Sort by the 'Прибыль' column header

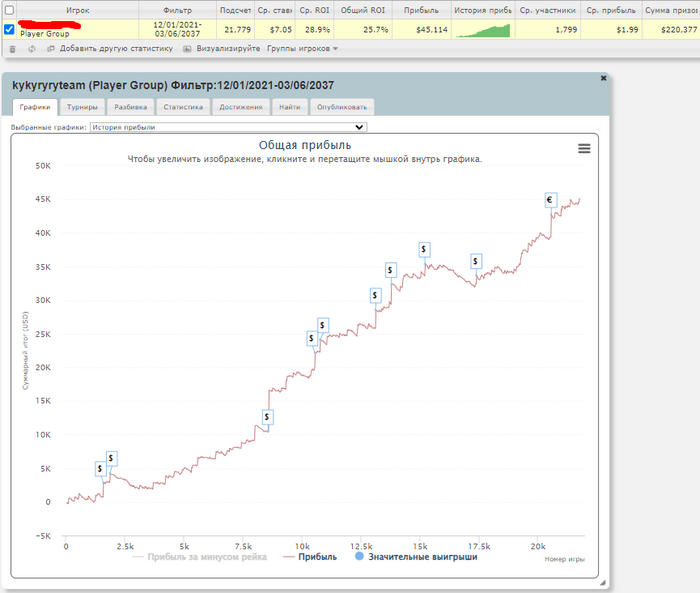[421, 10]
